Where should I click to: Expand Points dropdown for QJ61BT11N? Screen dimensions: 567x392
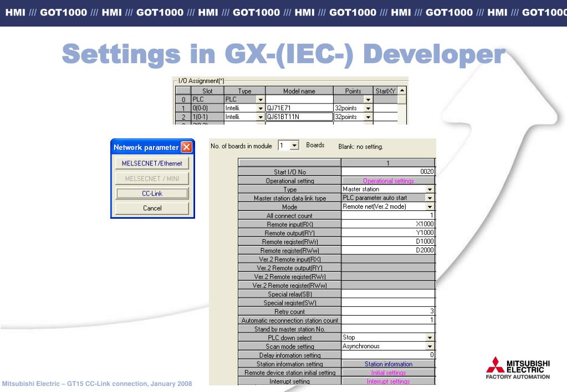(368, 117)
